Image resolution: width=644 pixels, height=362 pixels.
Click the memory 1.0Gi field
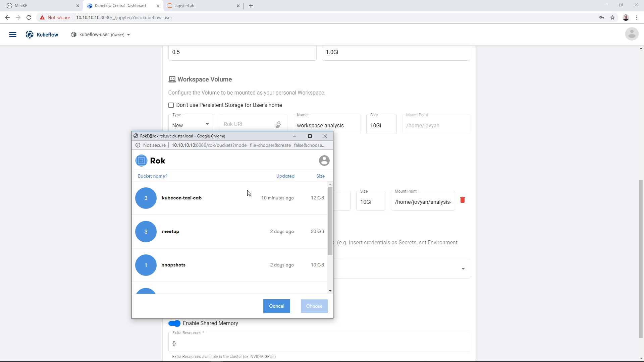396,52
